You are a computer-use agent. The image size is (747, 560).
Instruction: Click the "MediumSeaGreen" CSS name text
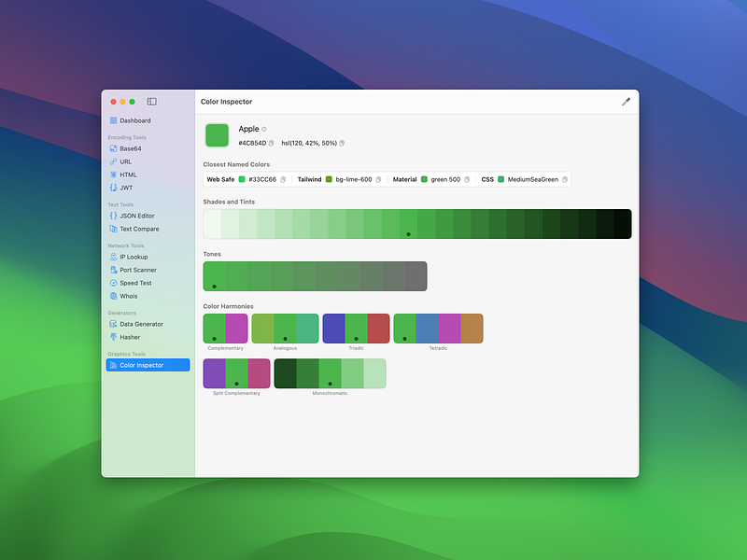click(x=532, y=179)
